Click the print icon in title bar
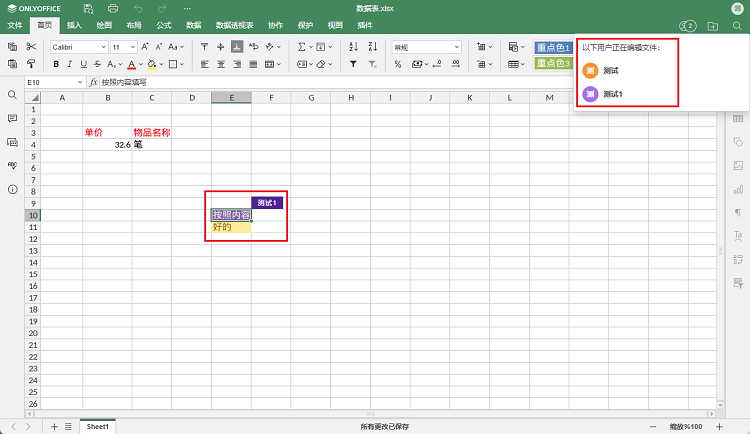The width and height of the screenshot is (750, 434). pos(113,8)
